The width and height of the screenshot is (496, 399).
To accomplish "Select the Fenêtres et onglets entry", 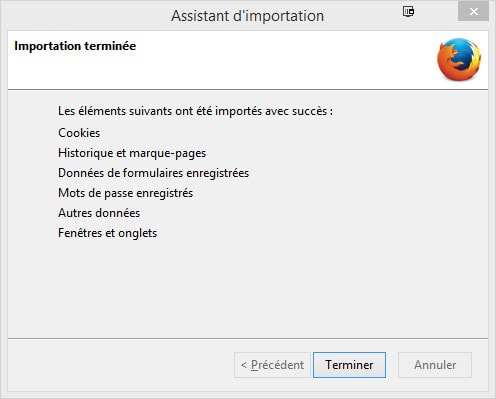I will (x=107, y=233).
